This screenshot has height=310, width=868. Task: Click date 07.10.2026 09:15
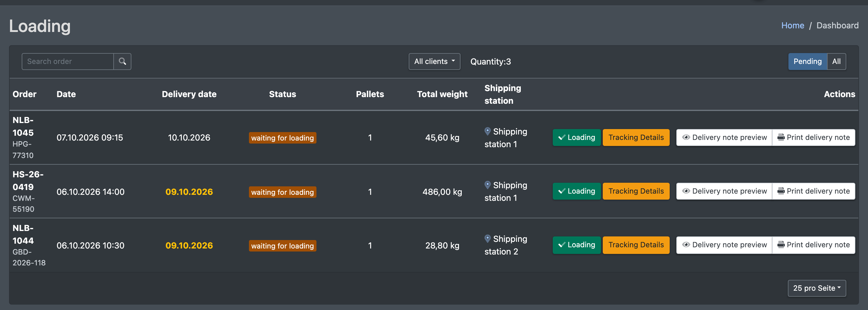[90, 137]
